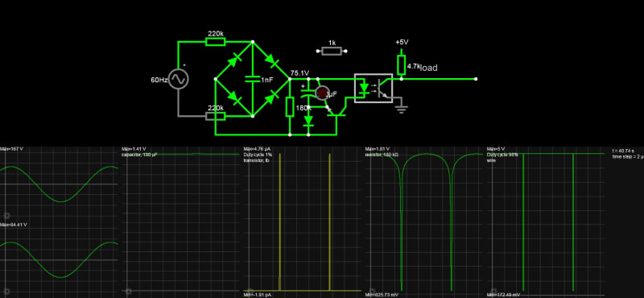This screenshot has width=644, height=298.
Task: Select the lower 220k resistor
Action: point(215,116)
